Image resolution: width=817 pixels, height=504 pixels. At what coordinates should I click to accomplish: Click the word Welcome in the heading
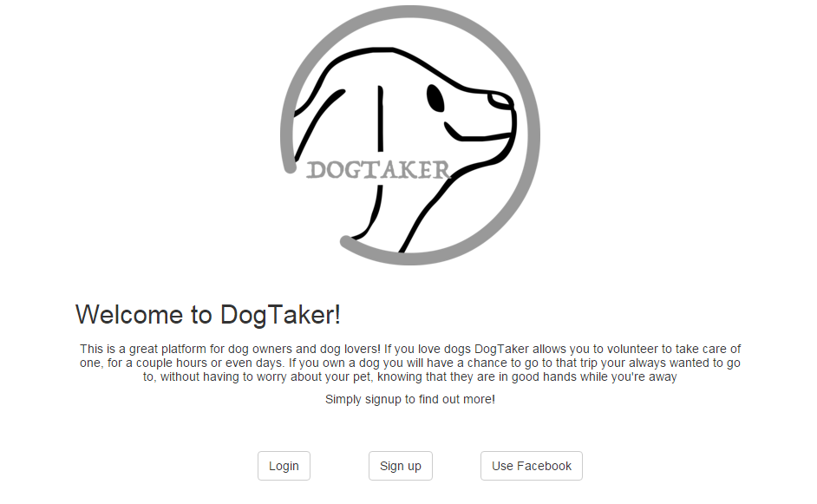click(129, 315)
